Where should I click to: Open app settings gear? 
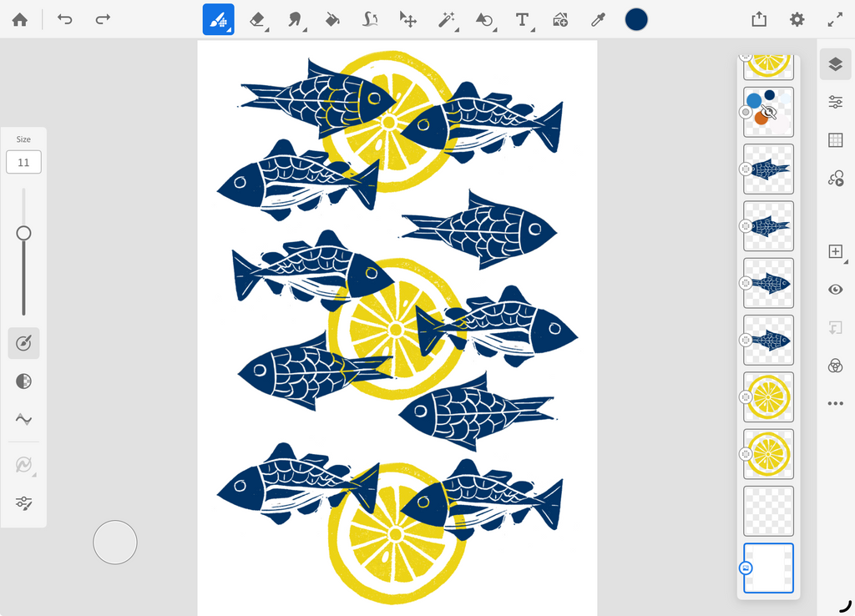pos(797,20)
